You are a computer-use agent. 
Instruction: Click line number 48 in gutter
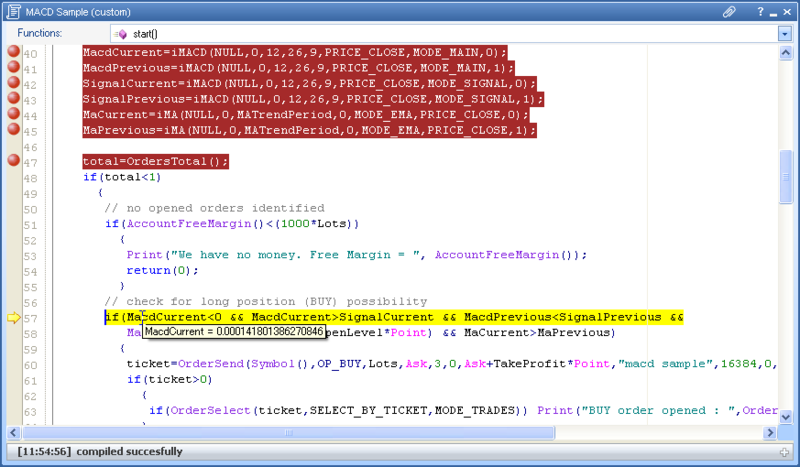pyautogui.click(x=30, y=179)
